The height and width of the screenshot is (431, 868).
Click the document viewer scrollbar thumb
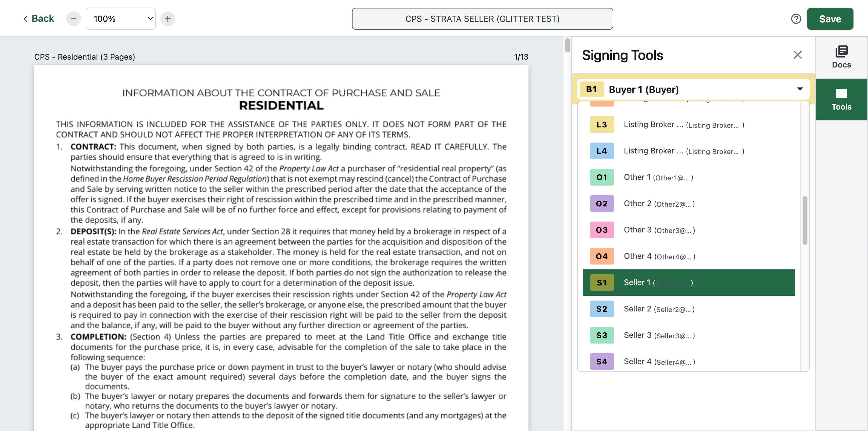coord(568,45)
